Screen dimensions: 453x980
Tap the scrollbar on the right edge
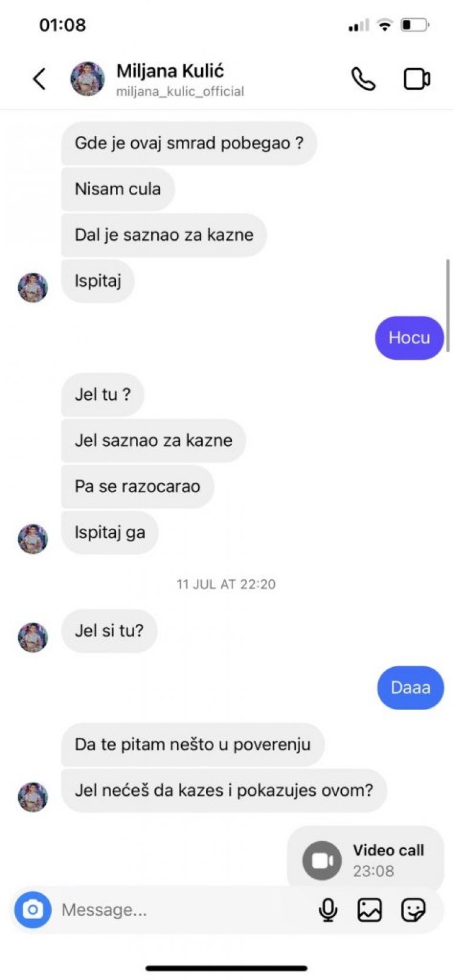pos(448,306)
